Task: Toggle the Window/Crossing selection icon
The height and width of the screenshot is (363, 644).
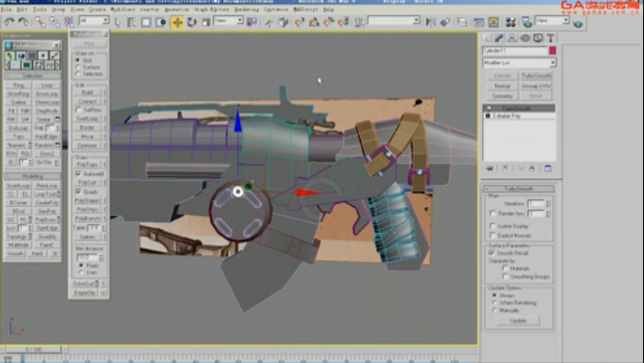Action: pos(161,22)
